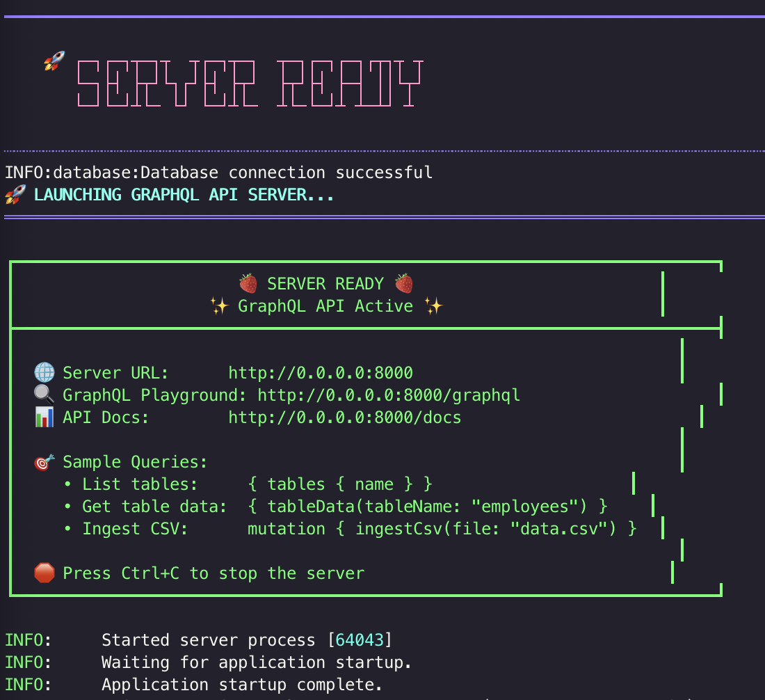
Task: Click the 'API Docs:' label
Action: pos(106,418)
